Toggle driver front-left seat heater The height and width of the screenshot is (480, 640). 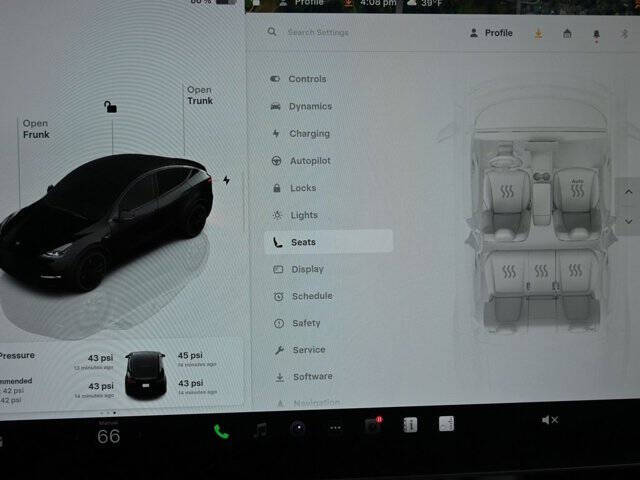click(507, 191)
